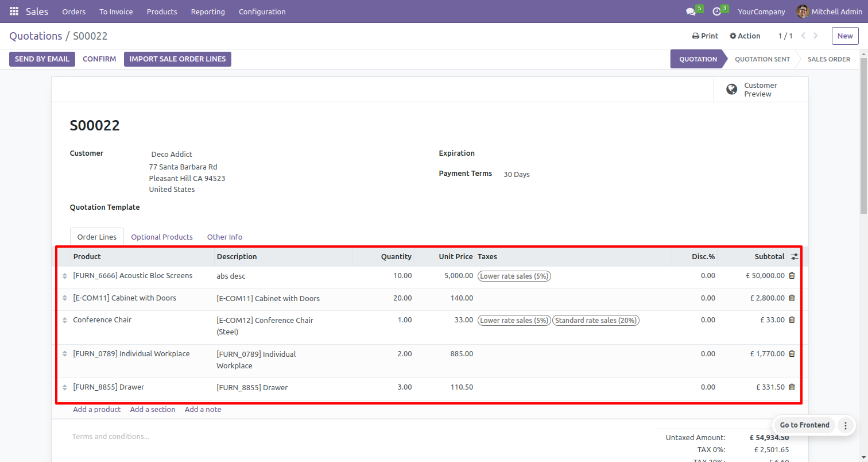Image resolution: width=868 pixels, height=462 pixels.
Task: Click the Customer Preview globe icon
Action: (x=731, y=90)
